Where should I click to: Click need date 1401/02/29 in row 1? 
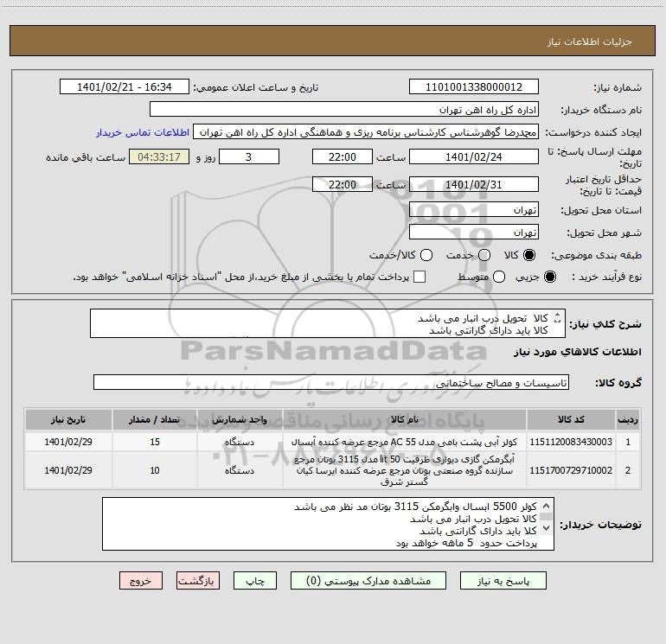tap(68, 442)
